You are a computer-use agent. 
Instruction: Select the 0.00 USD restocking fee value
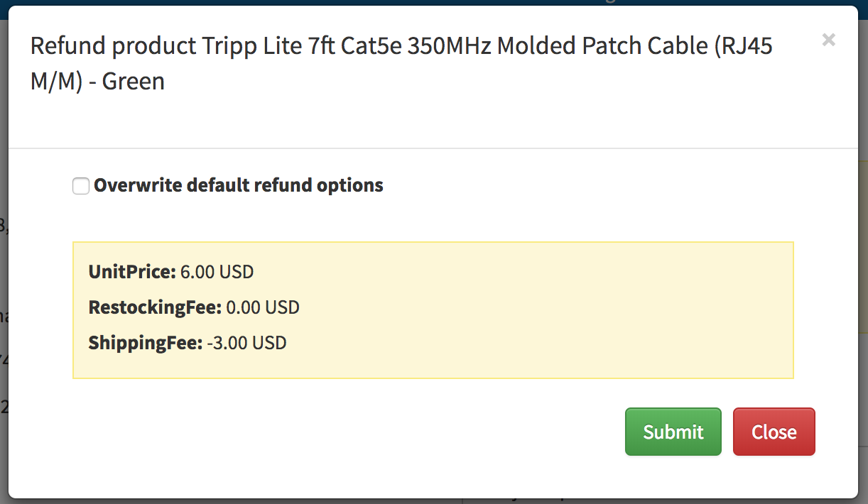[x=264, y=307]
